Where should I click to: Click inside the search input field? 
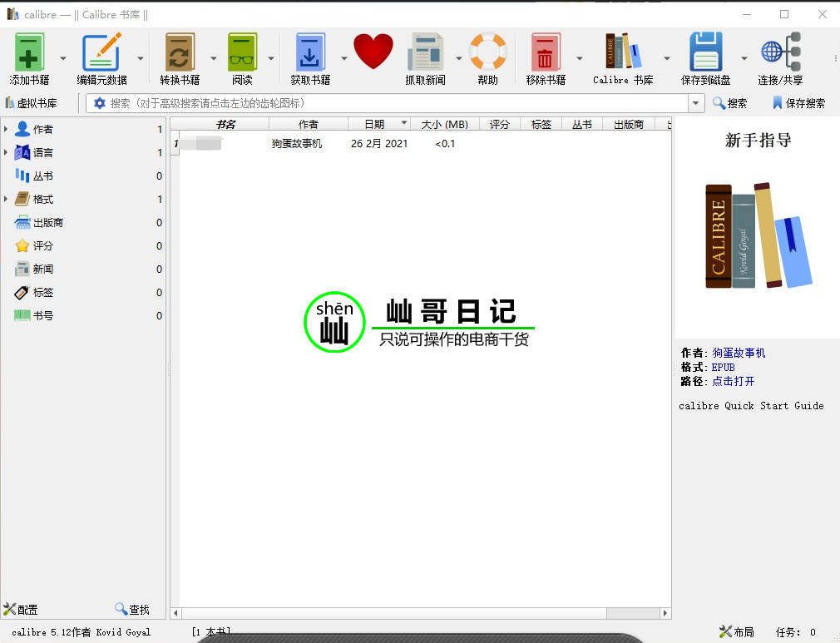397,103
